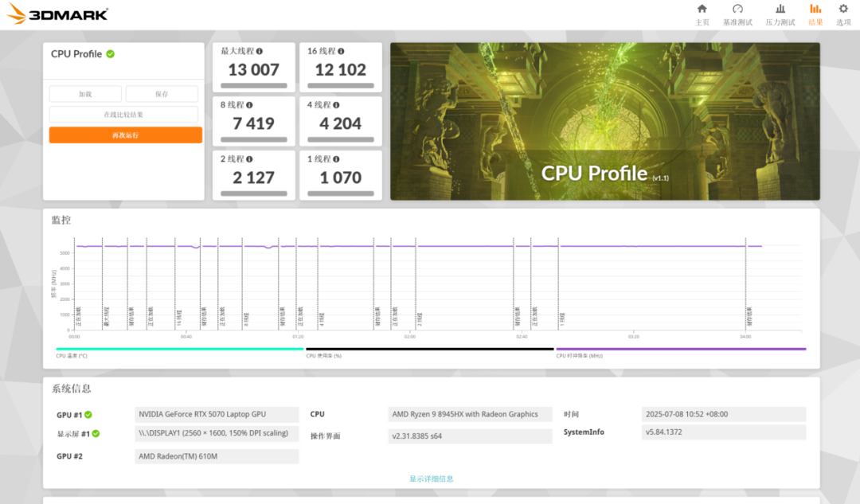Click the 8 线程 marker in the monitoring chart
The height and width of the screenshot is (504, 860).
246,319
